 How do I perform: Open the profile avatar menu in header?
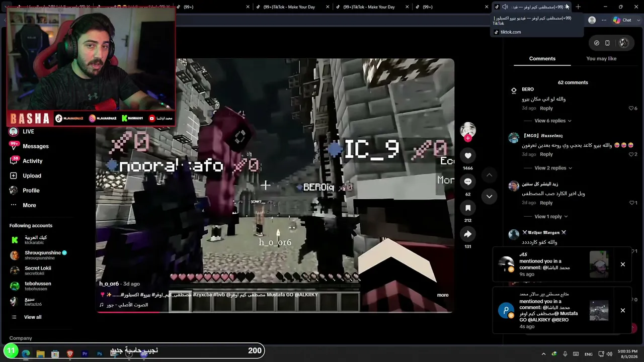pyautogui.click(x=624, y=43)
